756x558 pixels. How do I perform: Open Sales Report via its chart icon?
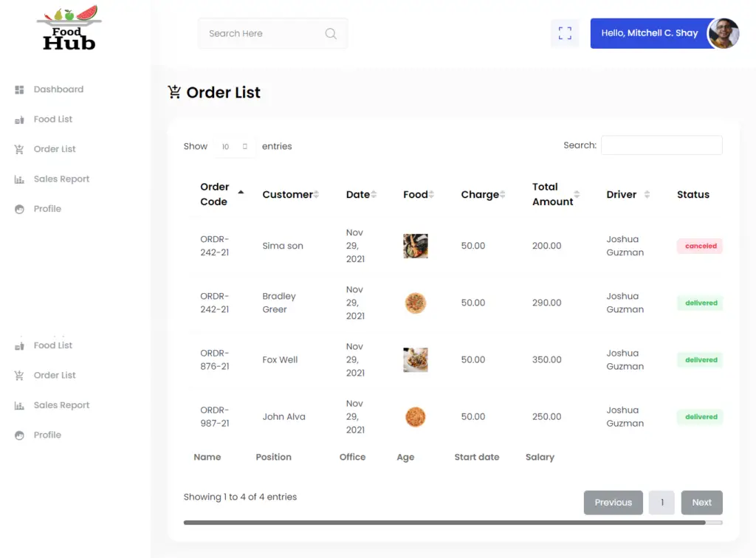[18, 179]
